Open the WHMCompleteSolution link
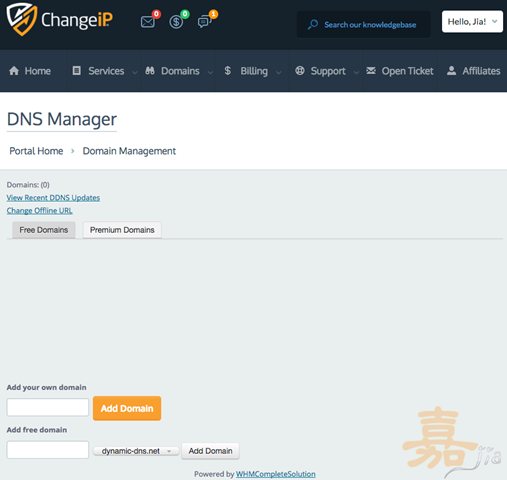The image size is (507, 480). 276,474
